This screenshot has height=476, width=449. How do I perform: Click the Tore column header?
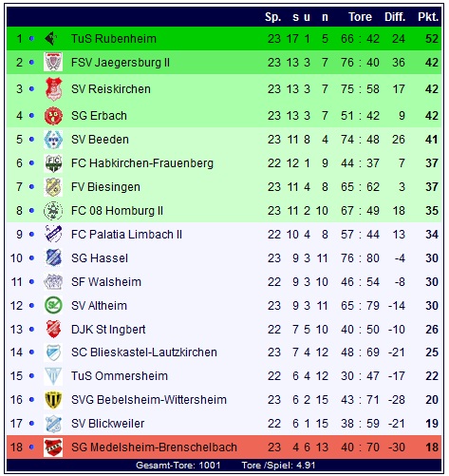(x=360, y=17)
